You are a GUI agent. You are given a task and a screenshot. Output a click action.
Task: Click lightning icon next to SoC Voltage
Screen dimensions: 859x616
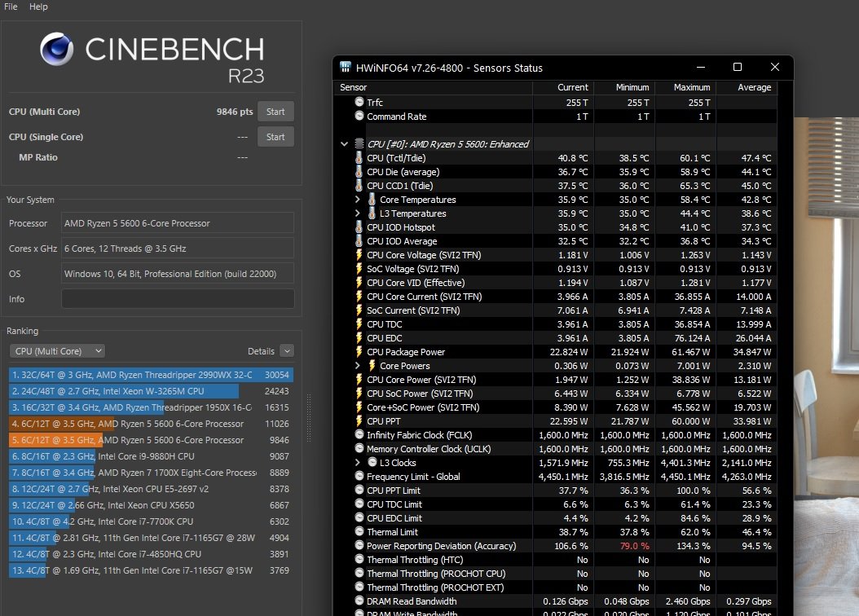tap(359, 268)
